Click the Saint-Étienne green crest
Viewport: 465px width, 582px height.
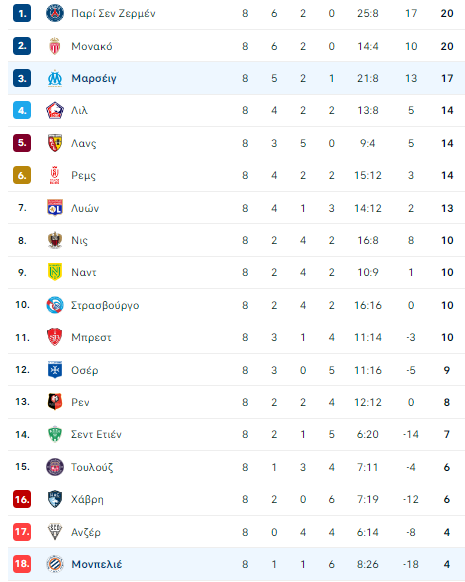(55, 434)
